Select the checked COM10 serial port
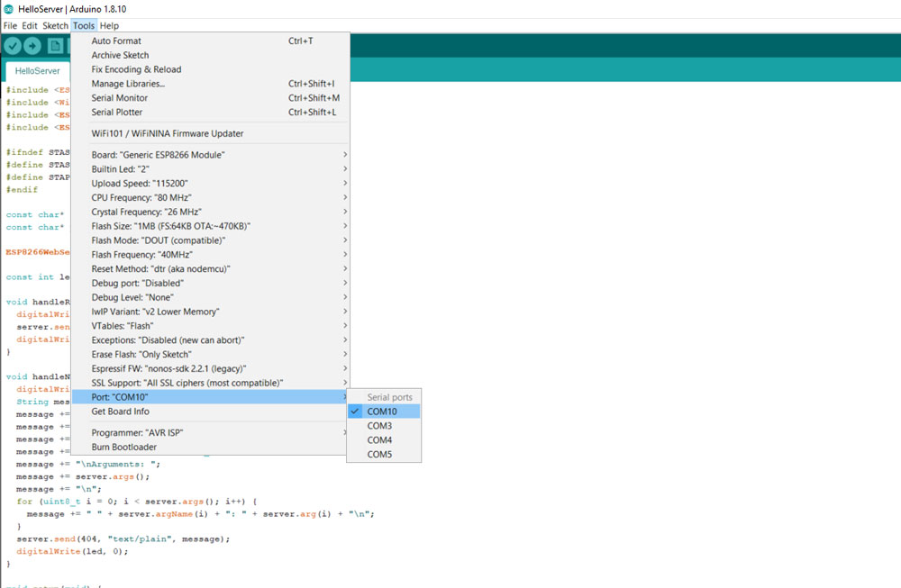This screenshot has height=588, width=901. click(x=384, y=412)
